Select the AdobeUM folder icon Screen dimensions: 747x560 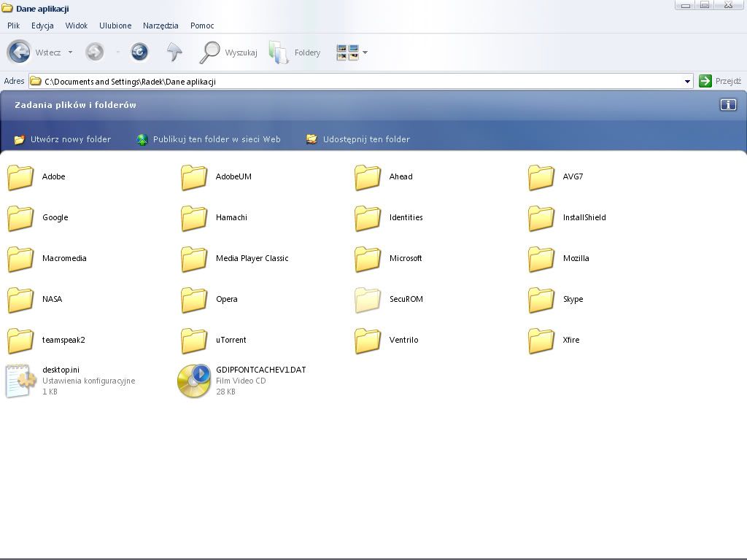pyautogui.click(x=194, y=177)
